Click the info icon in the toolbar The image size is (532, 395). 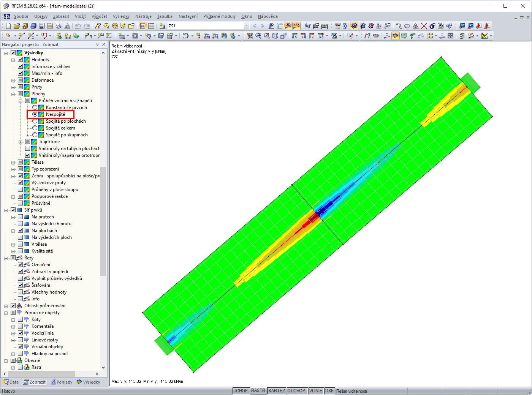pos(432,26)
